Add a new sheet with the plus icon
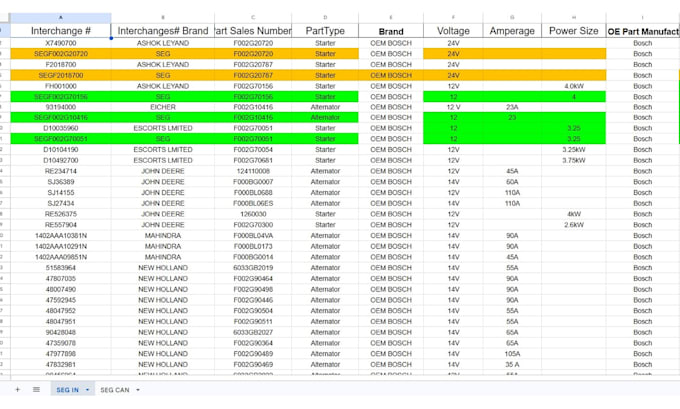This screenshot has height=409, width=680. tap(17, 389)
